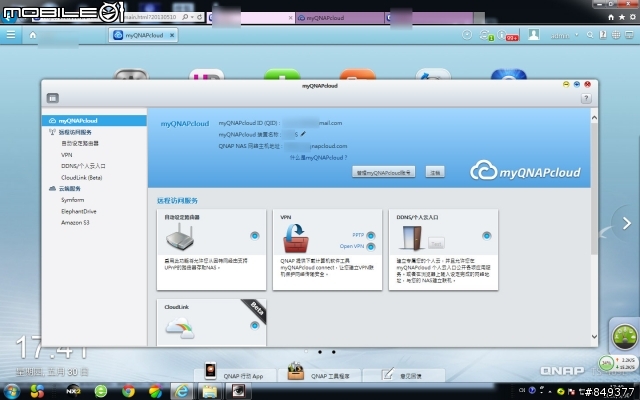Open desktop preferences monitor icon

coord(629,35)
